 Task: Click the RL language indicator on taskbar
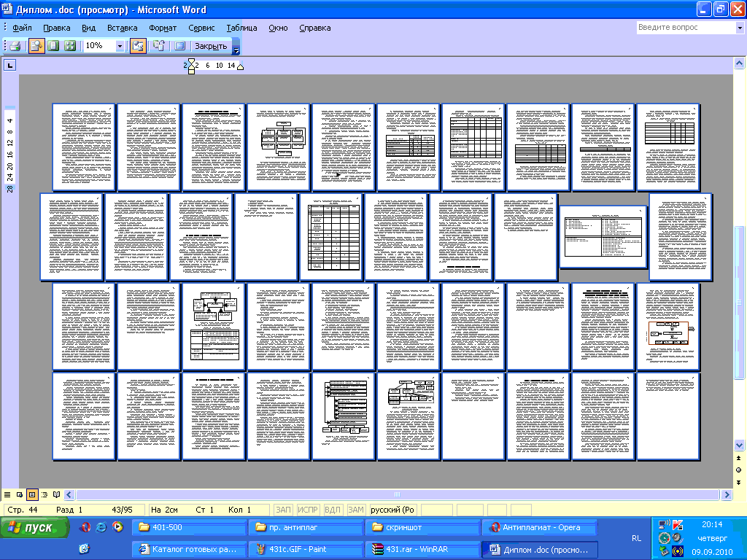pyautogui.click(x=636, y=539)
